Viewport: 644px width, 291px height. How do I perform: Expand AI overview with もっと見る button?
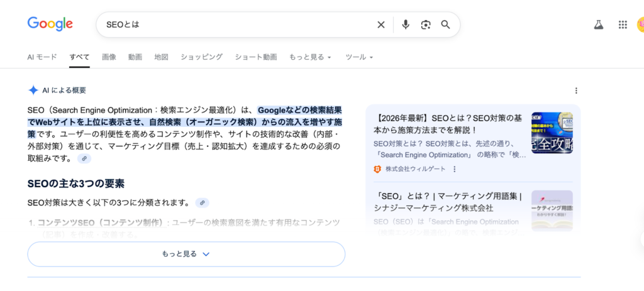(x=186, y=254)
